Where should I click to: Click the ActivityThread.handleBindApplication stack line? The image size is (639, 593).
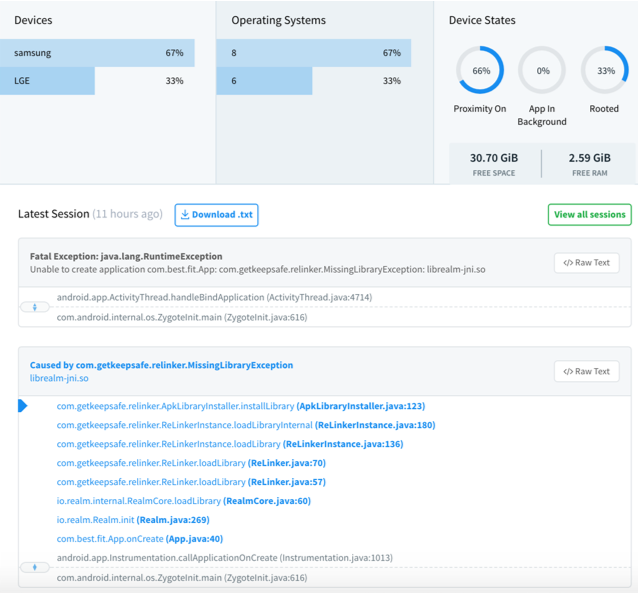point(214,298)
